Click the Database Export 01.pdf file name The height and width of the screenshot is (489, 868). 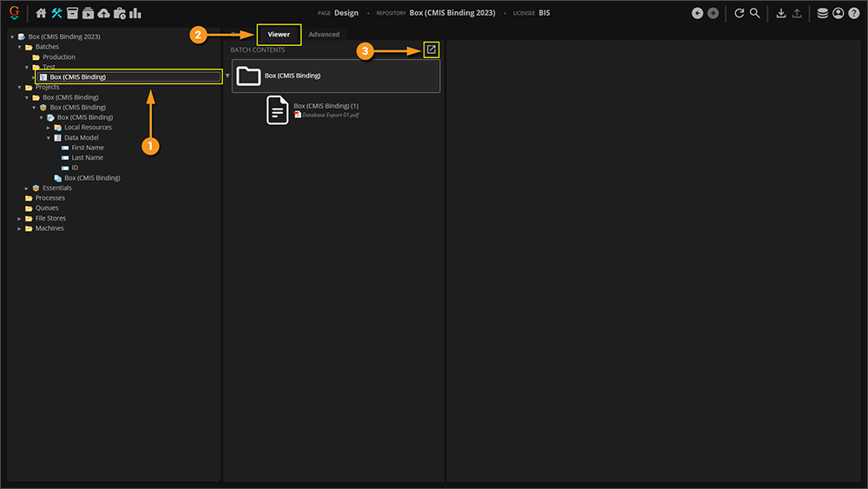click(331, 116)
